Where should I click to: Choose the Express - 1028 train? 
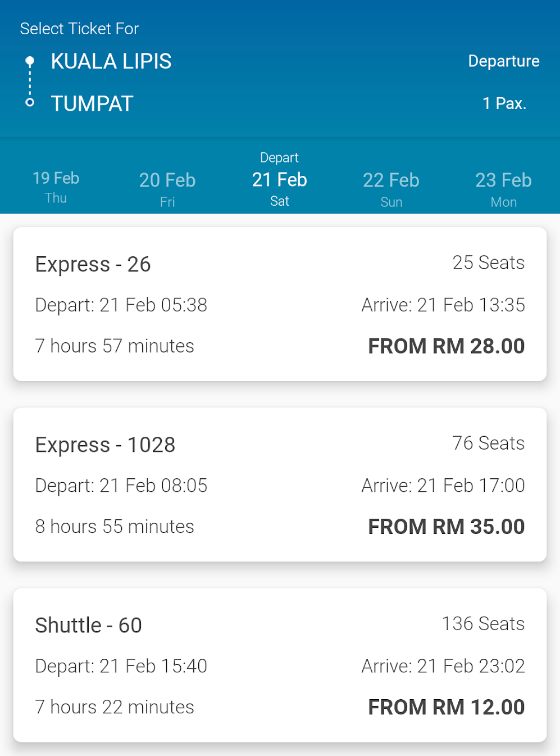point(106,445)
